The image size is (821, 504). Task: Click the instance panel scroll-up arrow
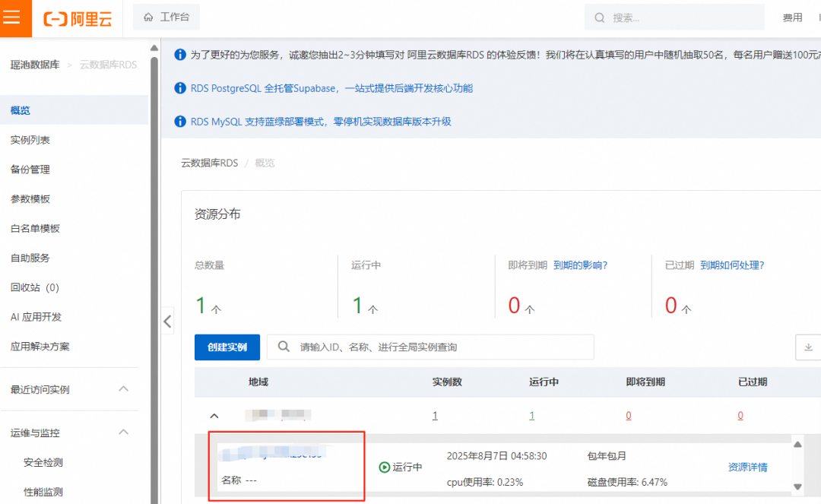(797, 445)
